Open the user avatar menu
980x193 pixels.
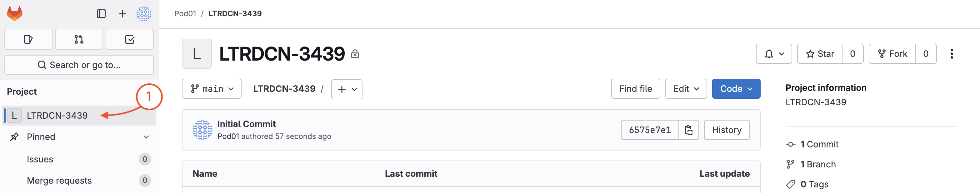[144, 14]
